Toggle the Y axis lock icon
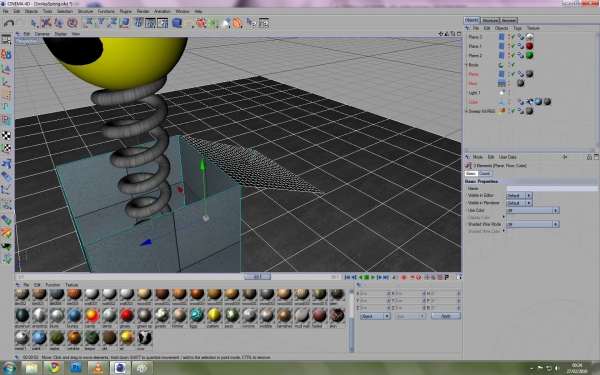Image resolution: width=600 pixels, height=375 pixels. point(100,23)
